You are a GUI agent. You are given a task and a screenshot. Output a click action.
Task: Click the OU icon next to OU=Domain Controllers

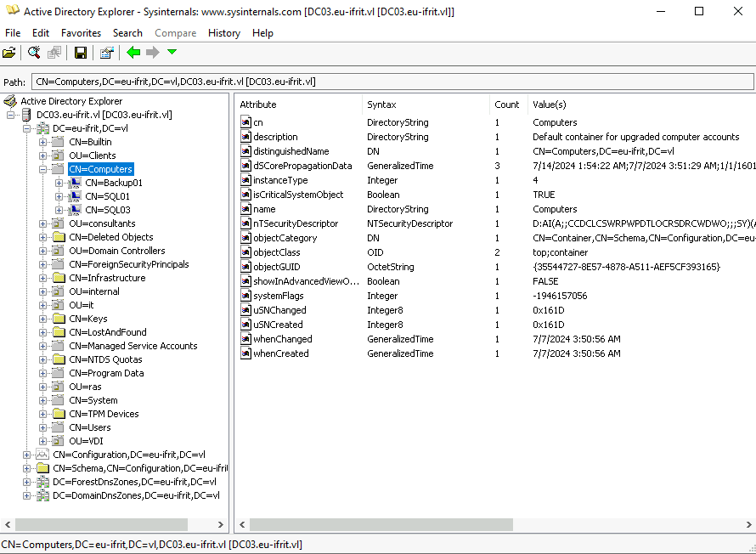click(x=59, y=251)
